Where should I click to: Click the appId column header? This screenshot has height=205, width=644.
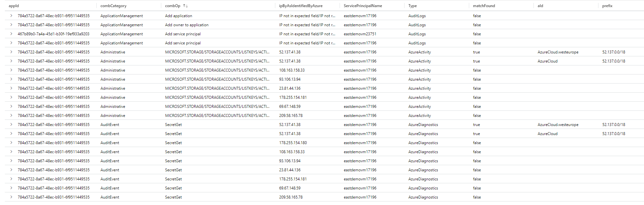tap(14, 6)
